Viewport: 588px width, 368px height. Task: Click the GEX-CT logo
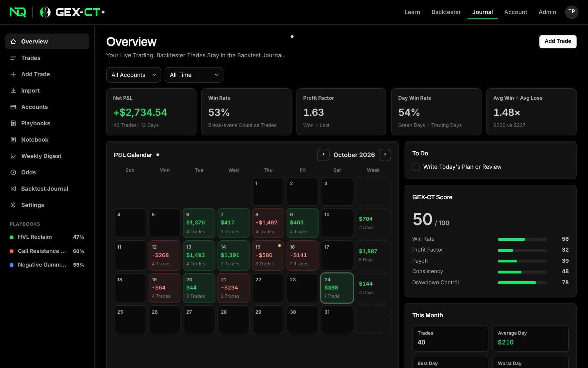(x=72, y=12)
